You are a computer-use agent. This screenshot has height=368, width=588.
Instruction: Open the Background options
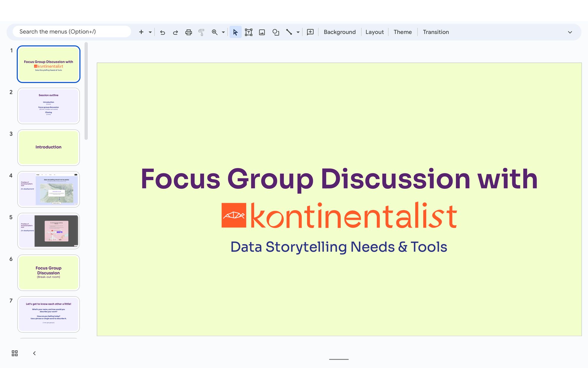coord(340,32)
